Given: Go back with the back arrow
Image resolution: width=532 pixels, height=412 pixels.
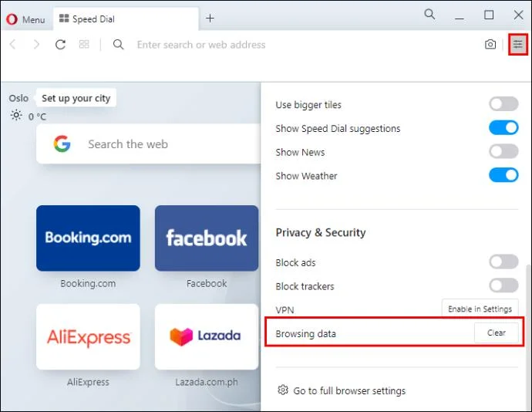Looking at the screenshot, I should pyautogui.click(x=13, y=45).
